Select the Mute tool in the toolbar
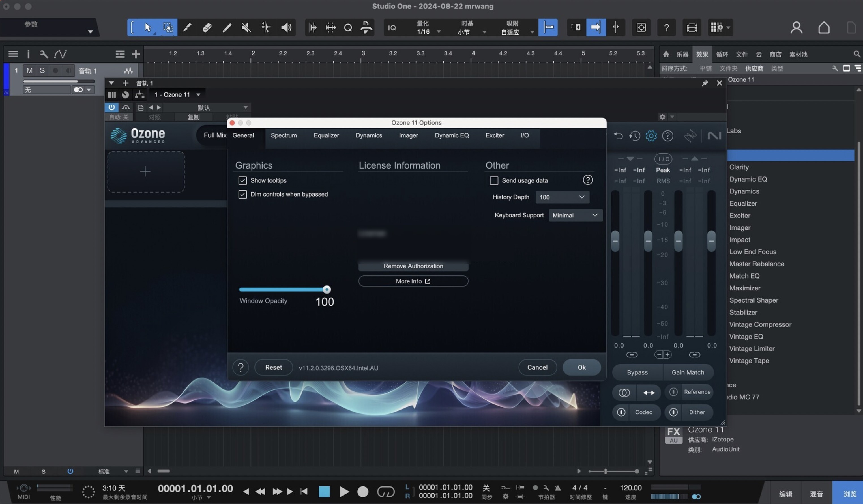This screenshot has height=504, width=863. 246,27
